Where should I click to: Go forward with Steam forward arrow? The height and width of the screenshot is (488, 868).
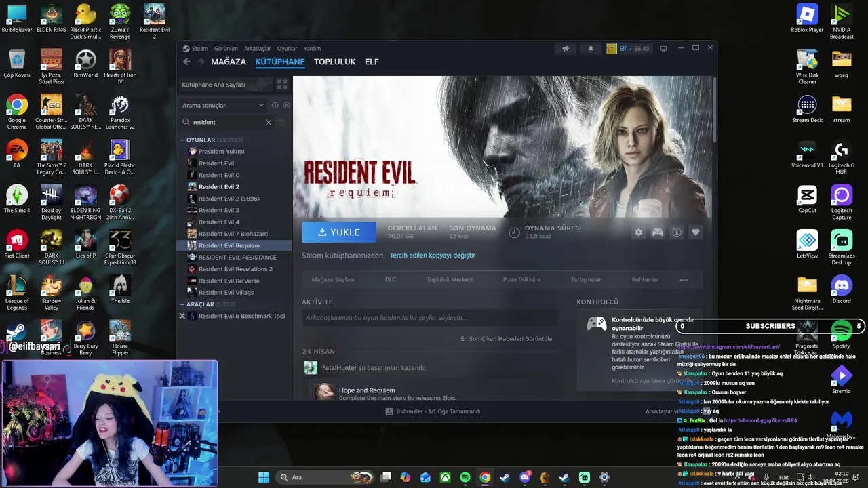click(201, 62)
